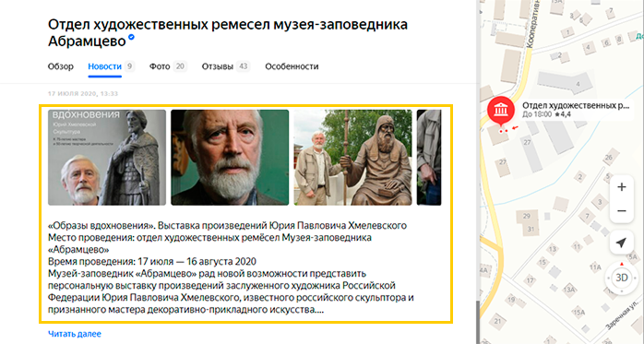Click the Читать далее link
The image size is (644, 344).
[x=75, y=334]
